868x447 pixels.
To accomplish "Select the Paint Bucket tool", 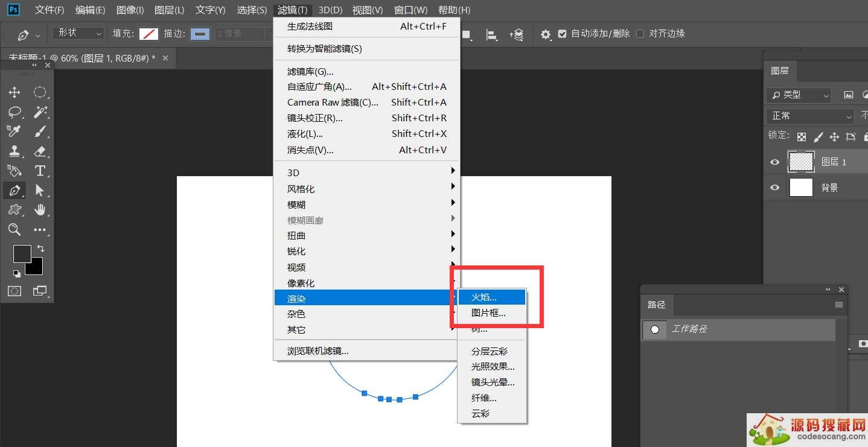I will coord(14,171).
